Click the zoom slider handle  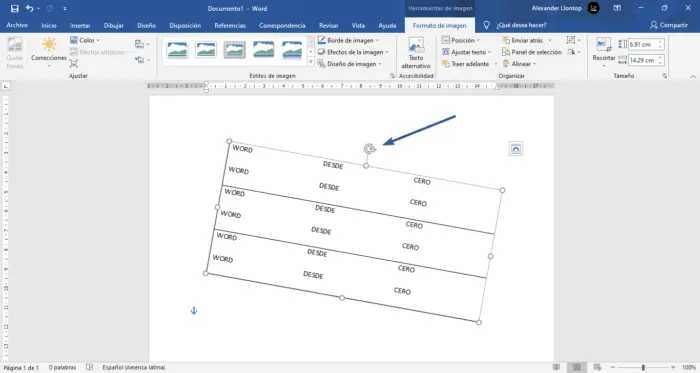(643, 367)
